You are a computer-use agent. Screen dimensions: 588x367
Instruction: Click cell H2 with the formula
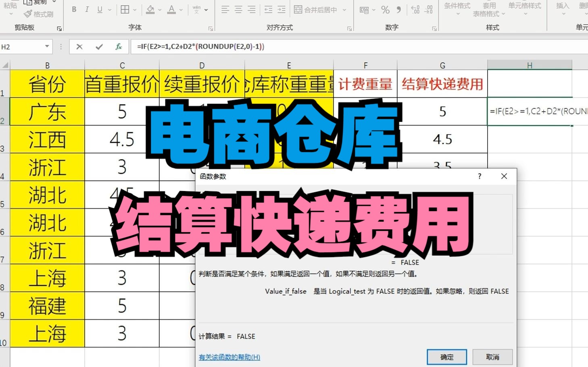click(x=530, y=111)
